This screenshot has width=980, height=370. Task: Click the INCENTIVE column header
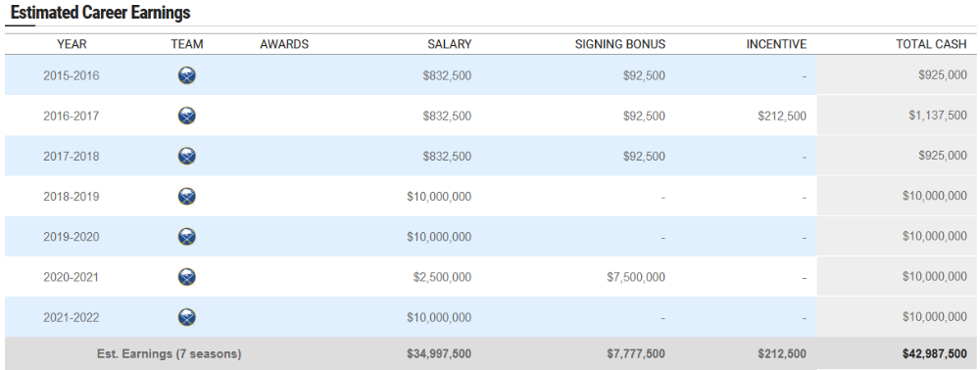pos(776,44)
